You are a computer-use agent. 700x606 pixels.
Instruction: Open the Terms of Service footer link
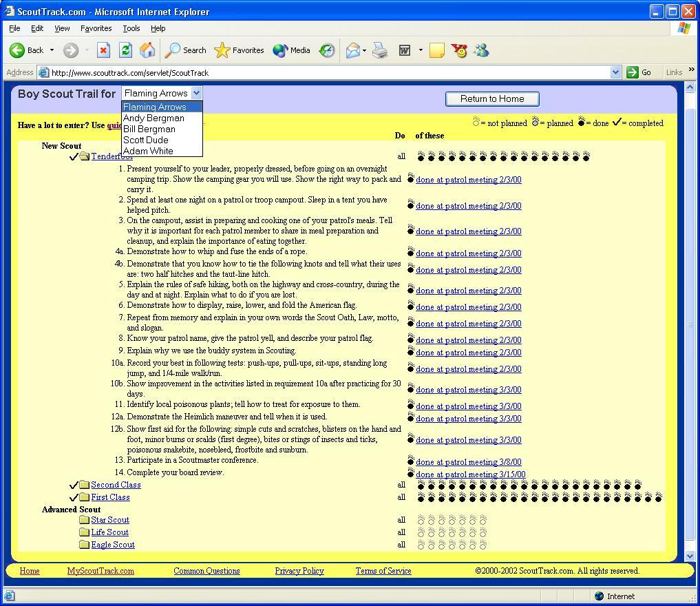(383, 571)
